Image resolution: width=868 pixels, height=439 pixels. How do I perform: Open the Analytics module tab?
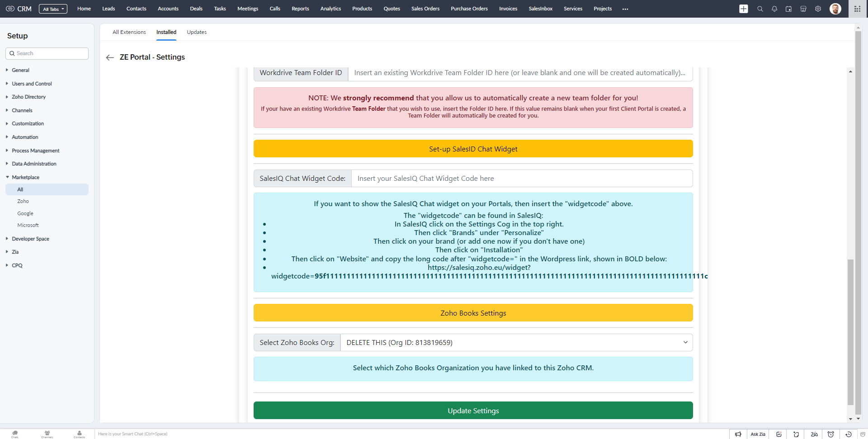point(330,9)
